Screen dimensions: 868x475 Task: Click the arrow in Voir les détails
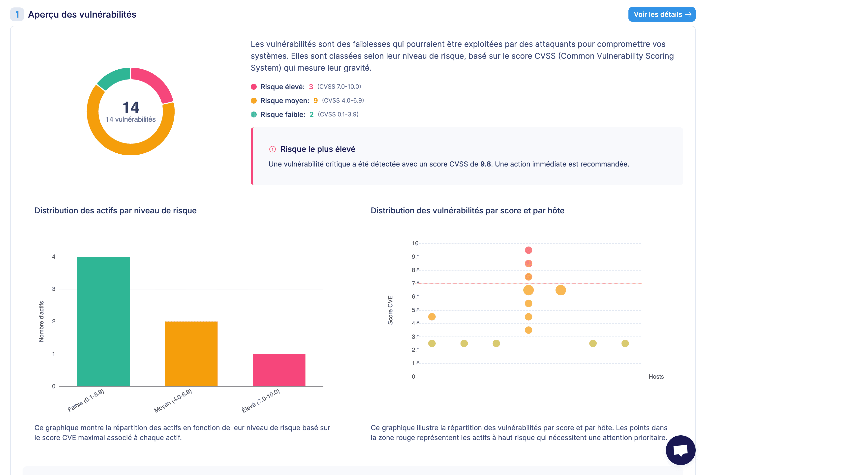tap(688, 14)
